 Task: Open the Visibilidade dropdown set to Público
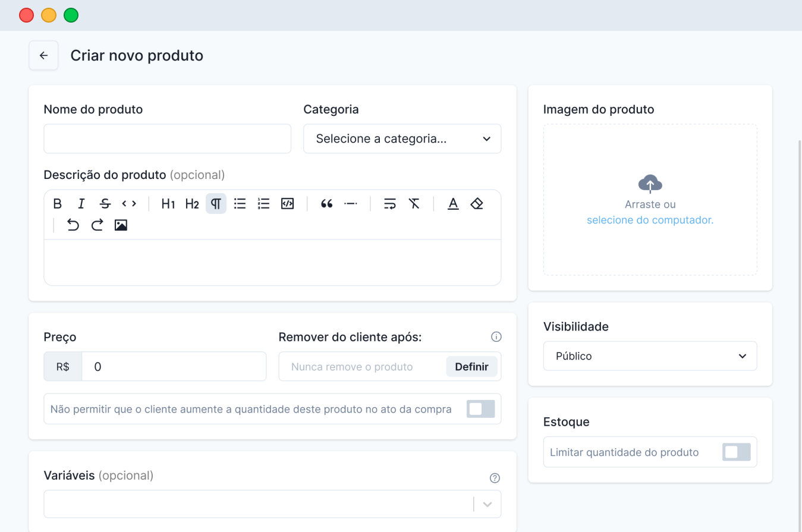click(x=650, y=356)
